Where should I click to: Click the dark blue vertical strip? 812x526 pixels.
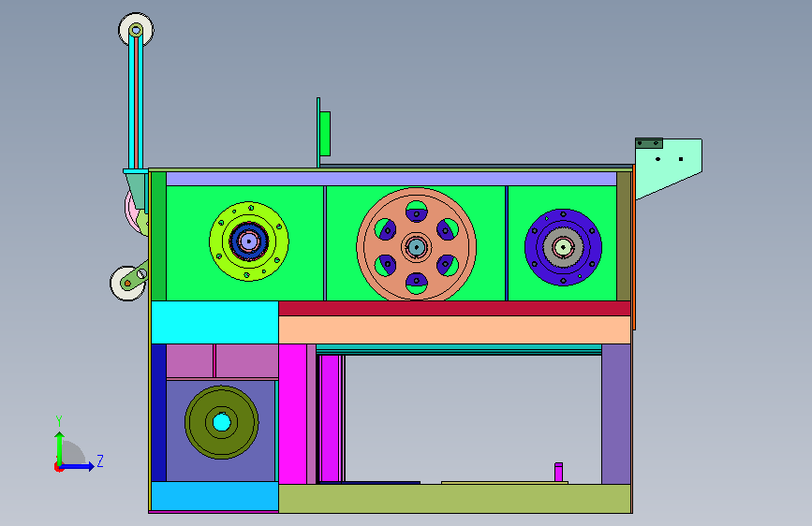[x=158, y=413]
